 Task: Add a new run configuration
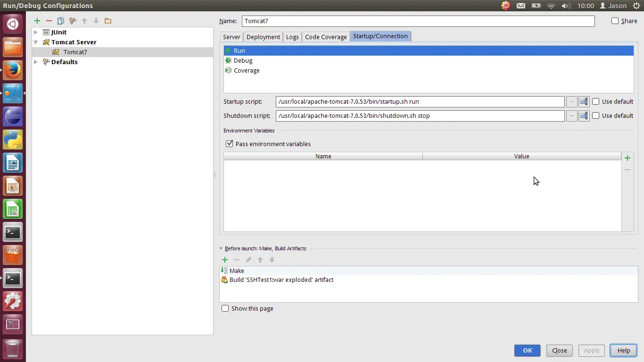pos(37,21)
